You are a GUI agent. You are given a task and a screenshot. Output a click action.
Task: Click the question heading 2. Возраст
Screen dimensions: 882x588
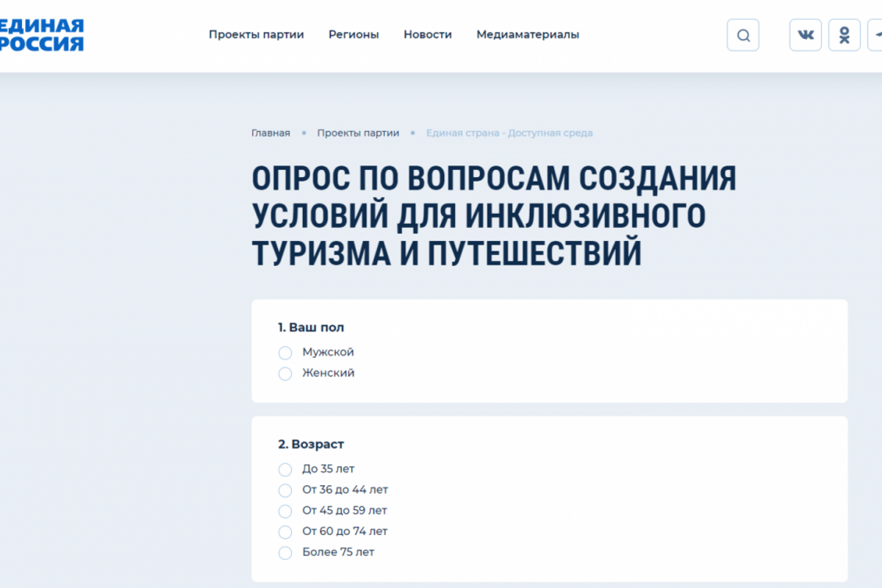pos(311,444)
